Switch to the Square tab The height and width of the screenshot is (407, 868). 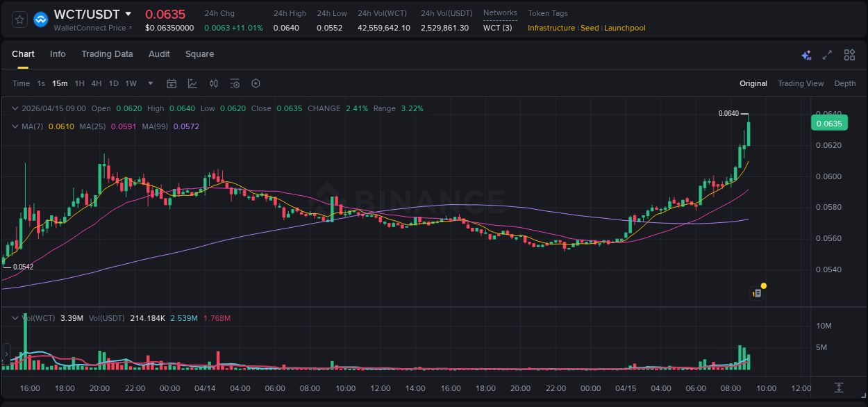pos(199,54)
